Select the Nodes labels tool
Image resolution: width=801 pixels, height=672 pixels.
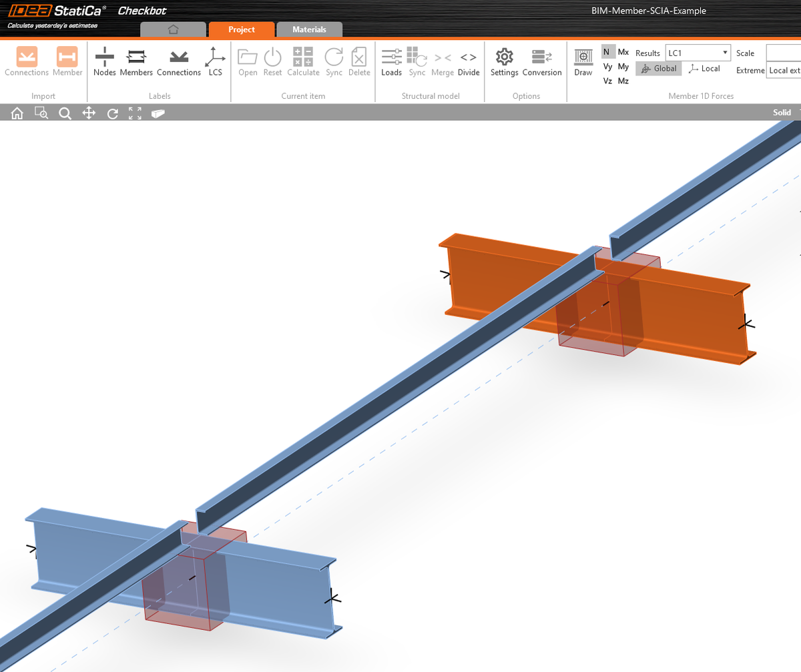[105, 62]
